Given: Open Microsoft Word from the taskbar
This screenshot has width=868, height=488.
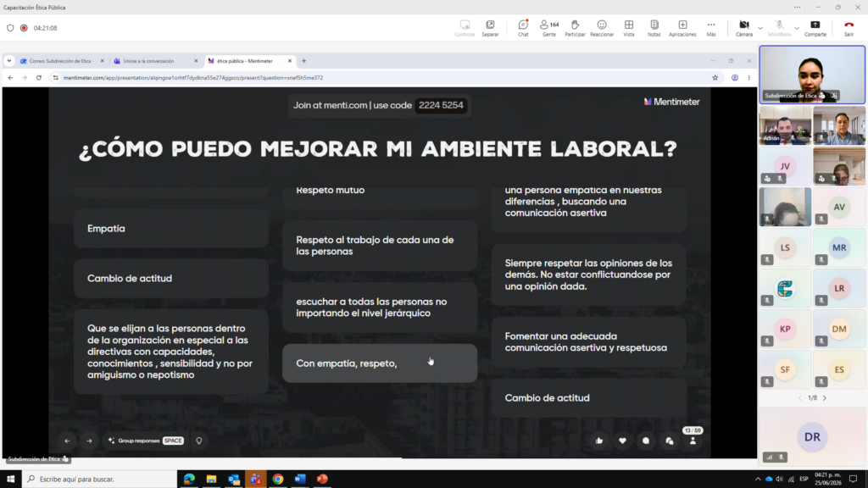Looking at the screenshot, I should tap(300, 480).
